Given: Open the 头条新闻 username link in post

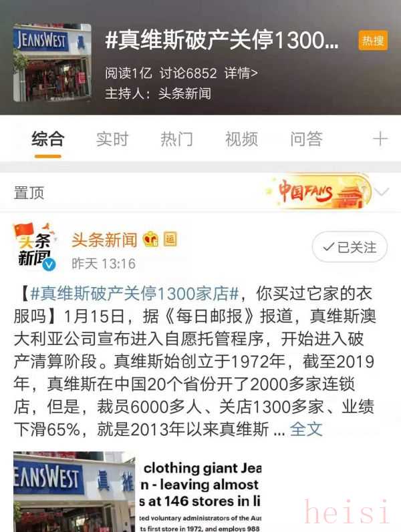Looking at the screenshot, I should point(105,240).
